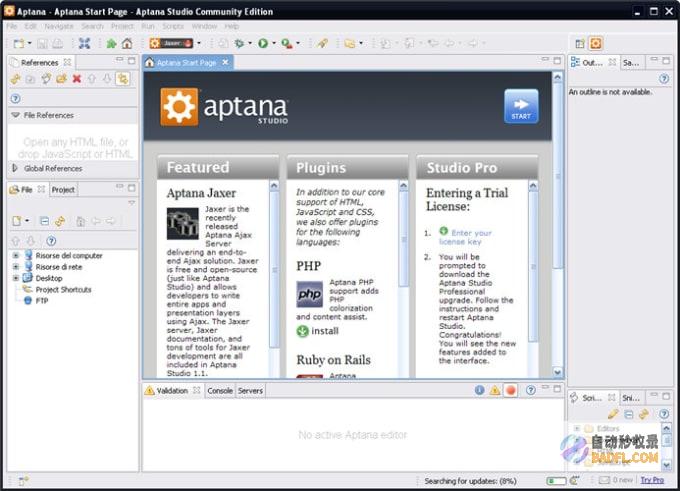Click the help icon in Outline view
Viewport: 680px width, 491px height.
664,79
